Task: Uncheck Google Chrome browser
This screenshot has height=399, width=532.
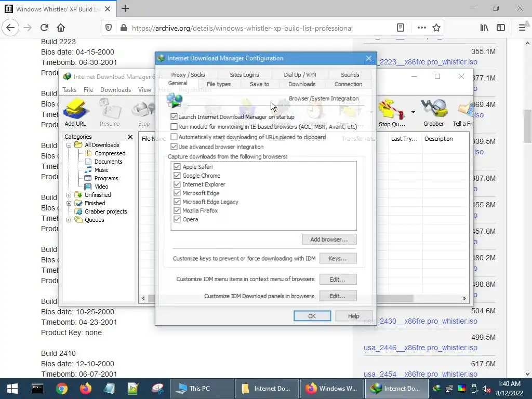Action: pos(177,176)
